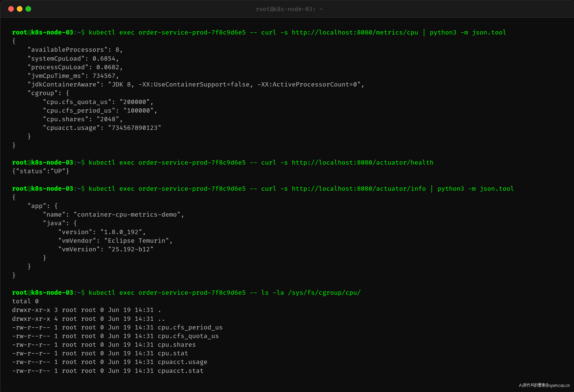Click the "total 0" output line
The width and height of the screenshot is (574, 392).
coord(25,301)
